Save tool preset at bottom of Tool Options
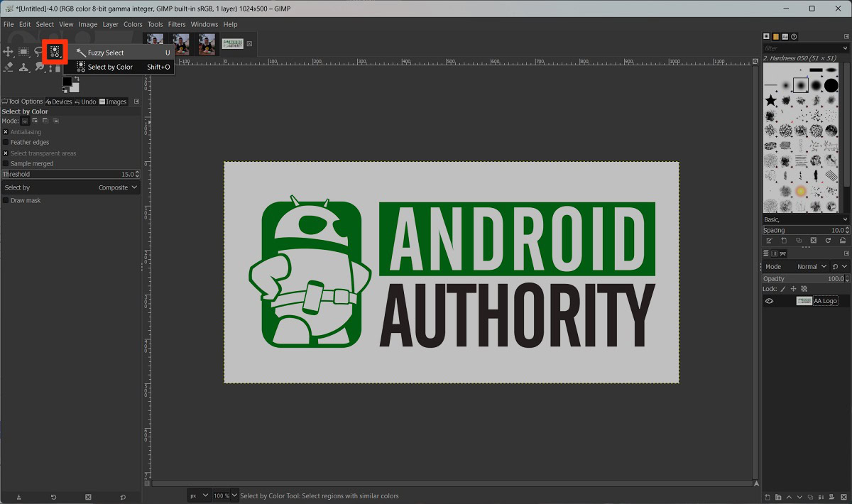The height and width of the screenshot is (504, 852). 18,497
